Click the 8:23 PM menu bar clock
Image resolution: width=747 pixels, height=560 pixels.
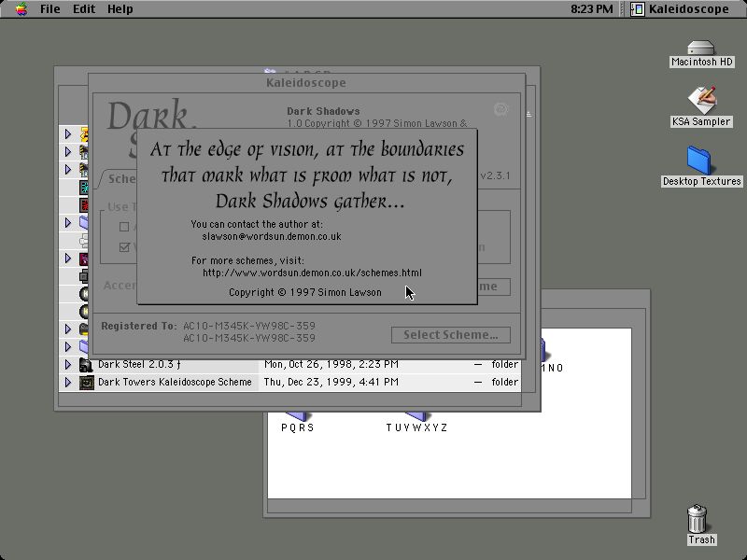tap(592, 8)
